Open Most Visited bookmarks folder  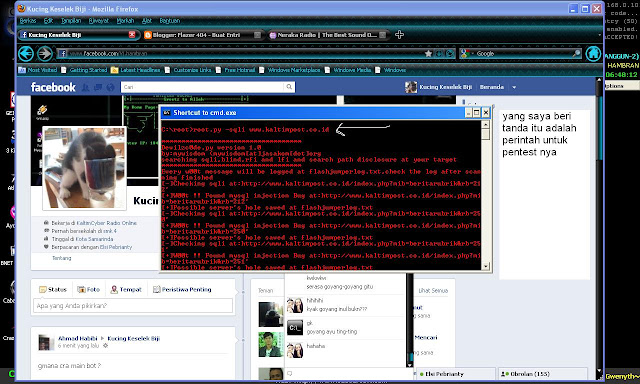point(38,70)
